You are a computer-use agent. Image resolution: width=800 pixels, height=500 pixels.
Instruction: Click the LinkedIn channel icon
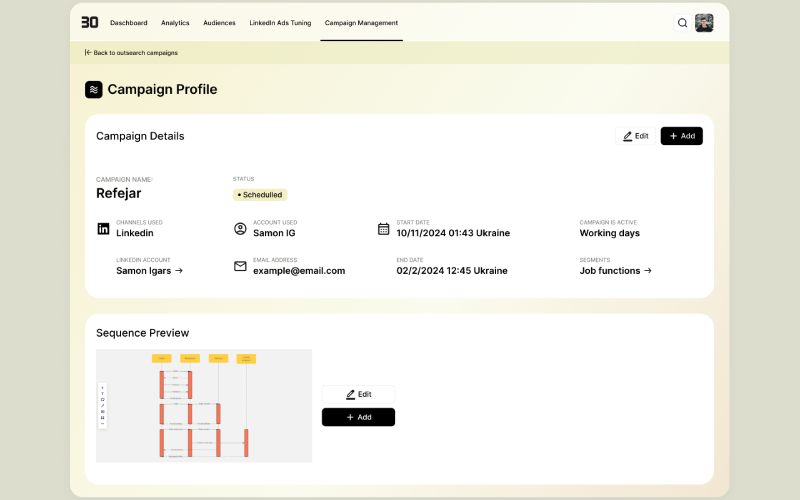point(103,229)
